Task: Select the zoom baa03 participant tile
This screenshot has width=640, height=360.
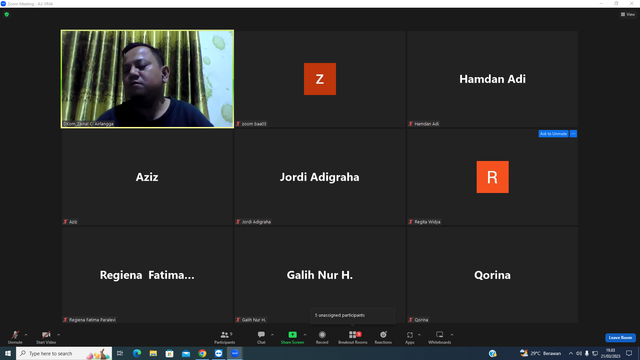Action: point(320,79)
